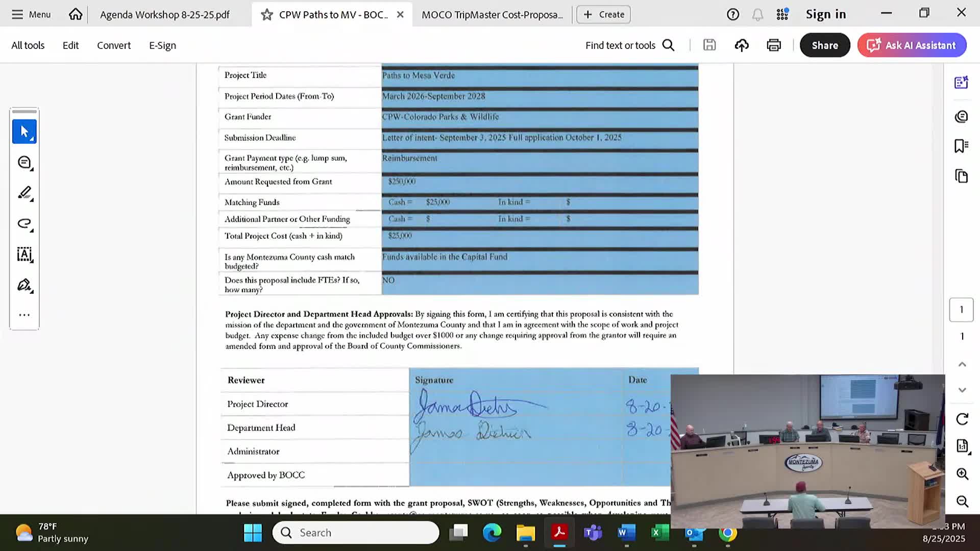The height and width of the screenshot is (551, 980).
Task: Open Ask AI Assistant
Action: 912,45
